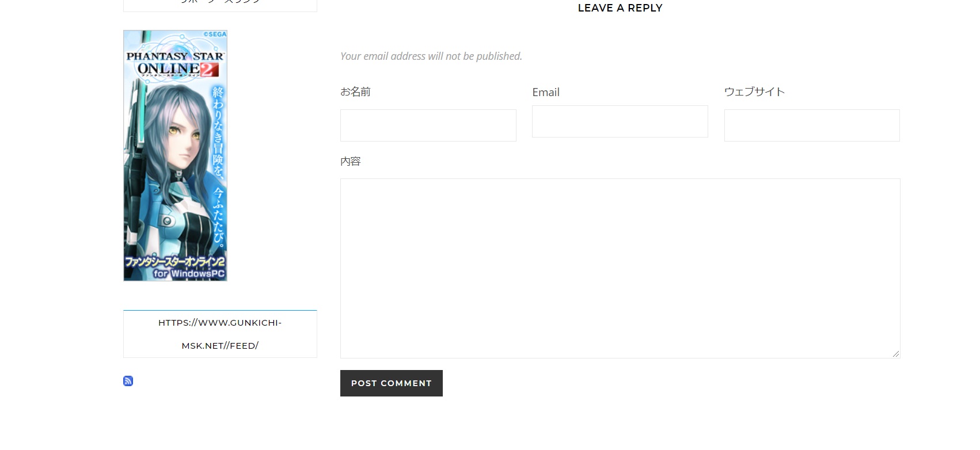Click the Phantasy Star Online 2 logo in banner
980x450 pixels.
(x=175, y=64)
